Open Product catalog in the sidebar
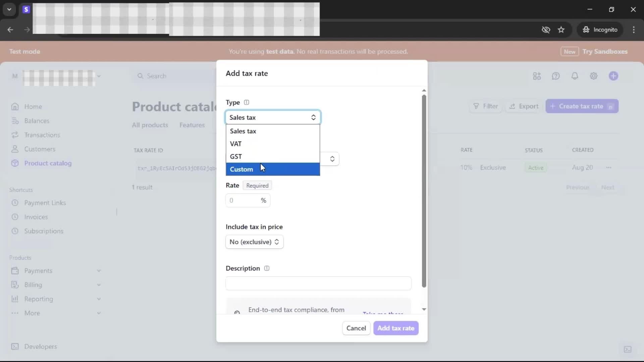The image size is (644, 362). 48,163
